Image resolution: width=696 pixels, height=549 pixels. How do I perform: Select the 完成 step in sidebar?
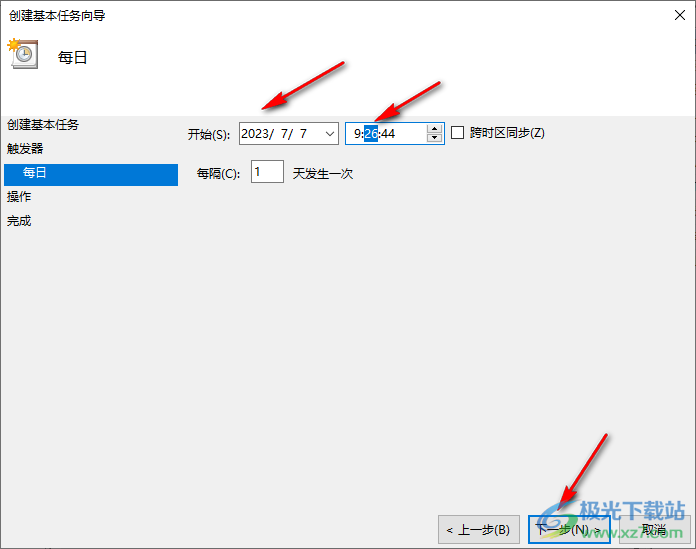click(x=19, y=221)
